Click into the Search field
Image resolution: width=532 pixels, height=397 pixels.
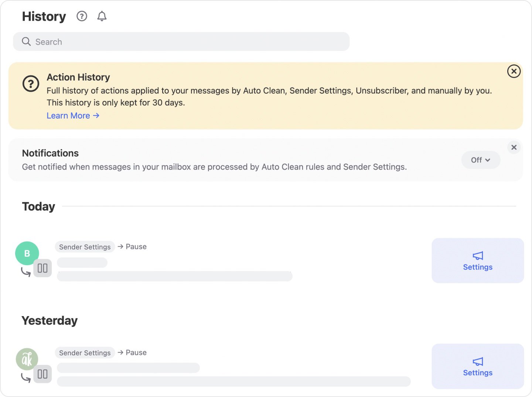pyautogui.click(x=185, y=41)
